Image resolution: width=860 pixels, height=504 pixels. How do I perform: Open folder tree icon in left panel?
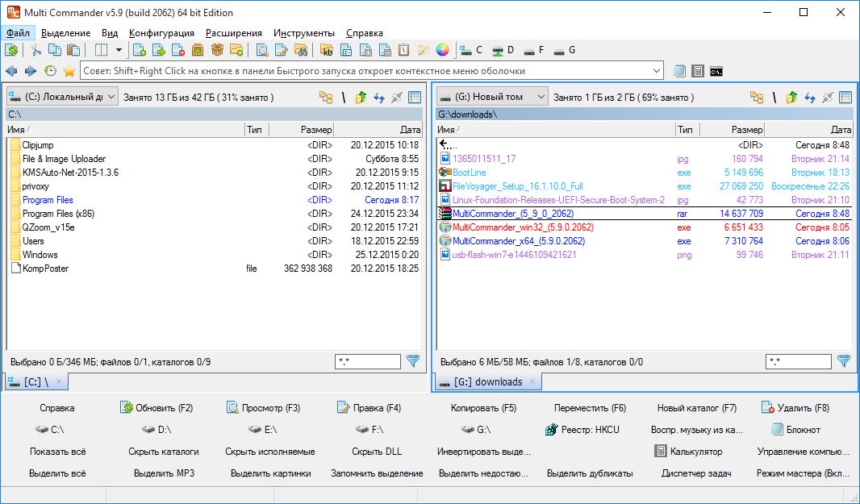click(326, 97)
